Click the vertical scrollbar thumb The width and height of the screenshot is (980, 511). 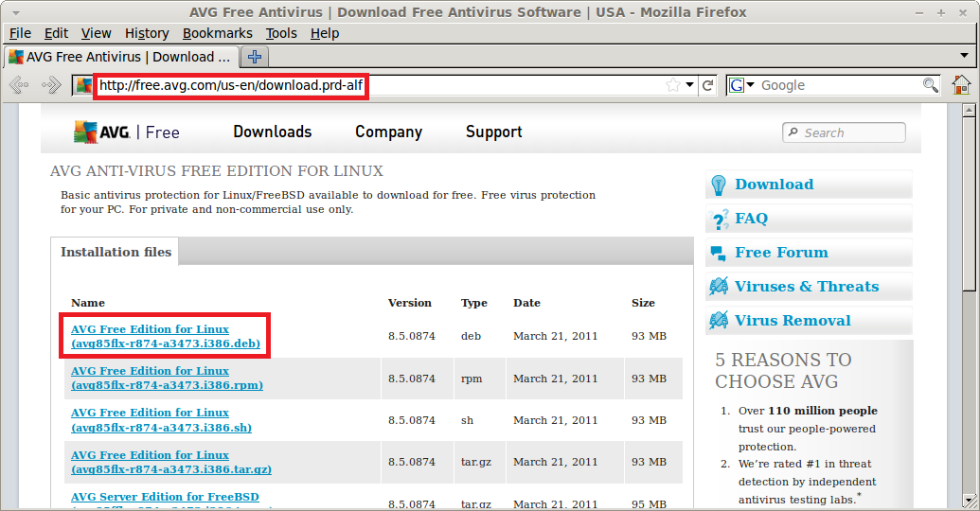(970, 203)
